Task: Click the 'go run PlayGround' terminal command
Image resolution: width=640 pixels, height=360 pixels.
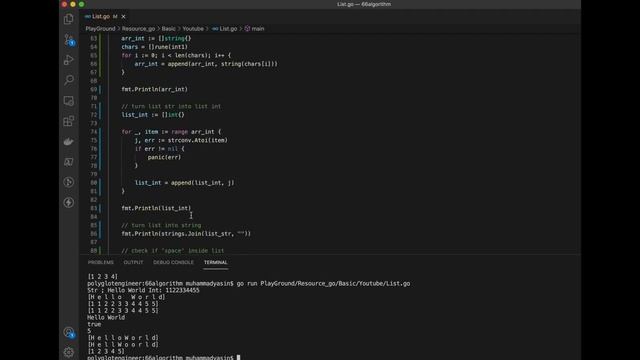Action: pos(323,283)
